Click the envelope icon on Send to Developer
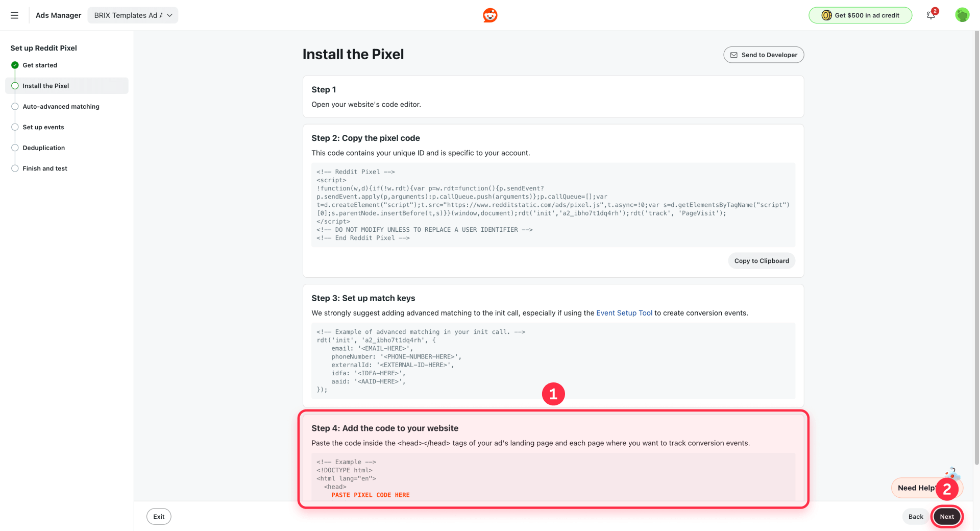The height and width of the screenshot is (531, 980). coord(734,55)
